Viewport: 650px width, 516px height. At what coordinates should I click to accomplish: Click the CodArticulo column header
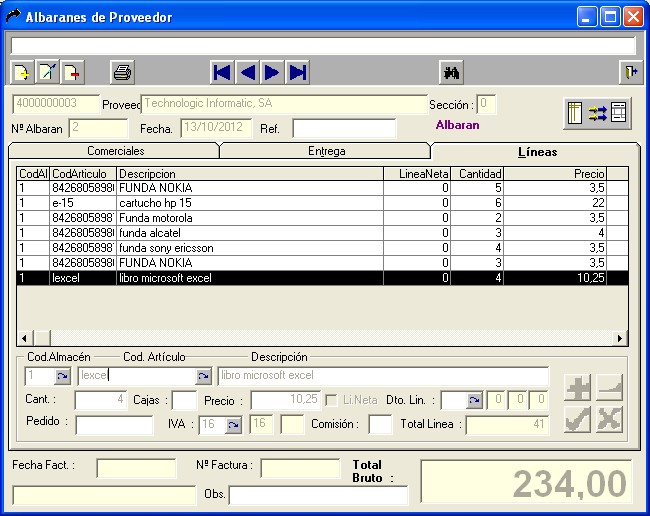click(83, 174)
